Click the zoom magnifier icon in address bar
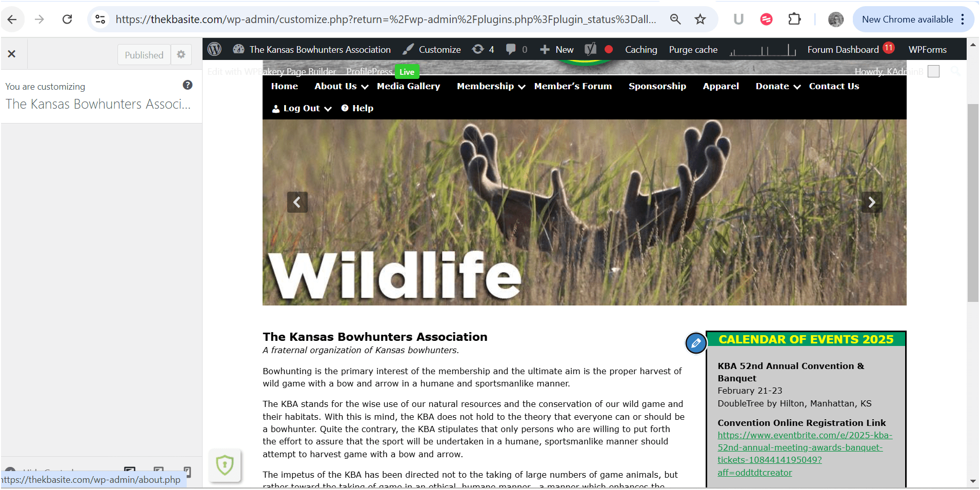The height and width of the screenshot is (490, 980). [x=675, y=19]
